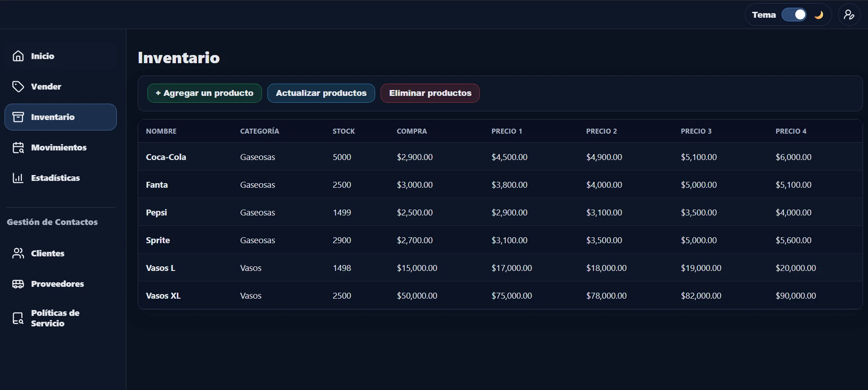Click the Políticas de Servicio document icon
This screenshot has height=390, width=868.
click(x=18, y=318)
